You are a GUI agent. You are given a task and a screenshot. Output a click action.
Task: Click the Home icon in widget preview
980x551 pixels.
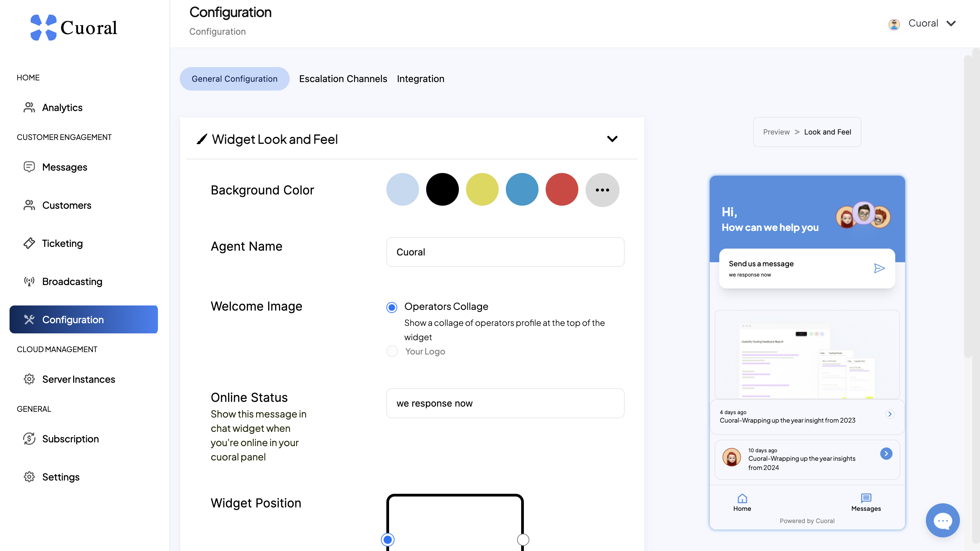click(x=742, y=498)
